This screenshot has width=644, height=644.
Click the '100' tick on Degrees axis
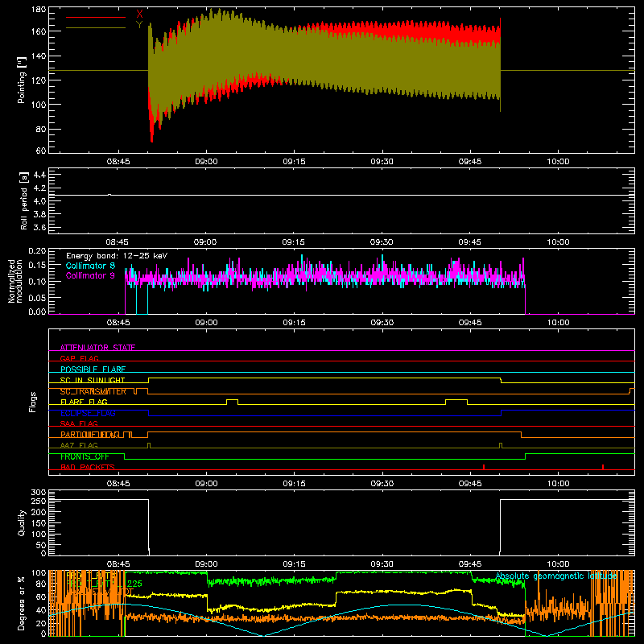coord(39,573)
